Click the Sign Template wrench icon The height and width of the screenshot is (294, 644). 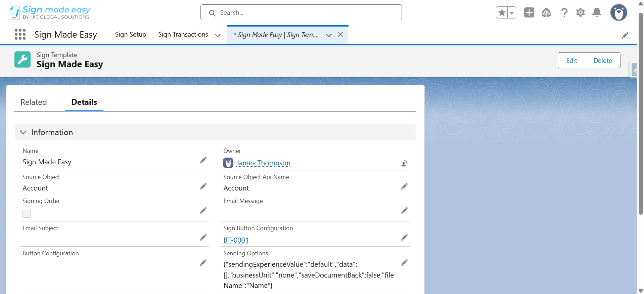[22, 59]
